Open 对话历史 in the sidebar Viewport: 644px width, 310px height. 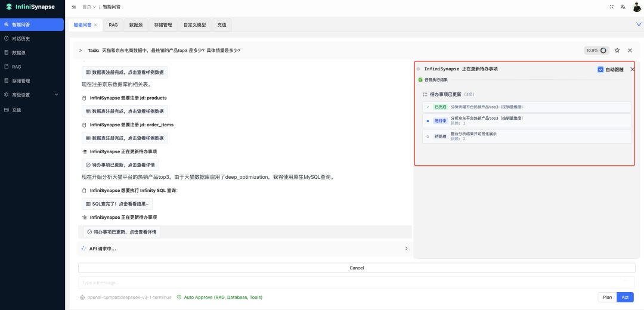tap(32, 39)
